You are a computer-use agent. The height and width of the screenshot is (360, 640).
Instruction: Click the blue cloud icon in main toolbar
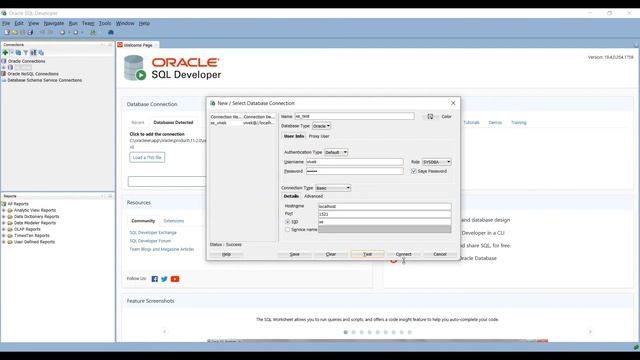pos(111,32)
